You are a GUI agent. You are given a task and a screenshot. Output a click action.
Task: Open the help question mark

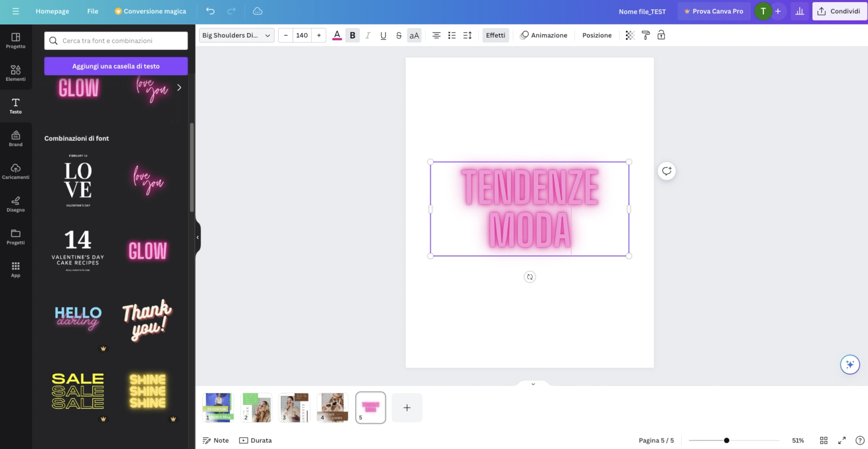point(860,440)
